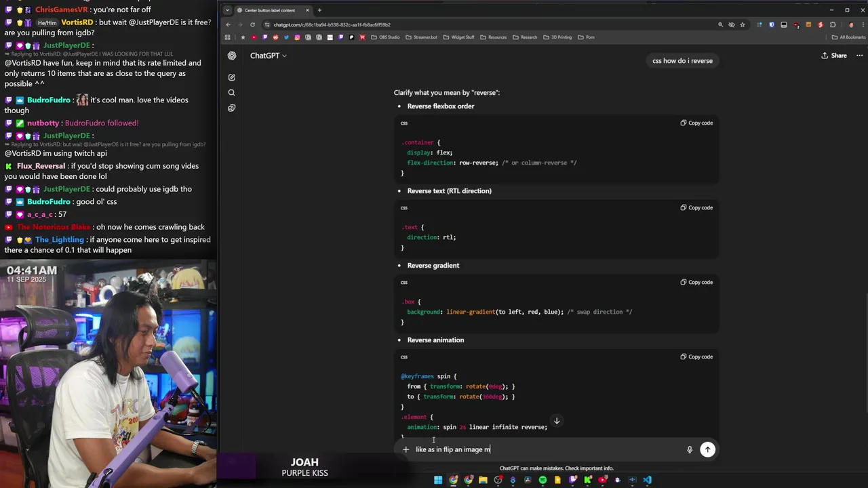Jump to bottom with the down-arrow button

click(x=557, y=421)
